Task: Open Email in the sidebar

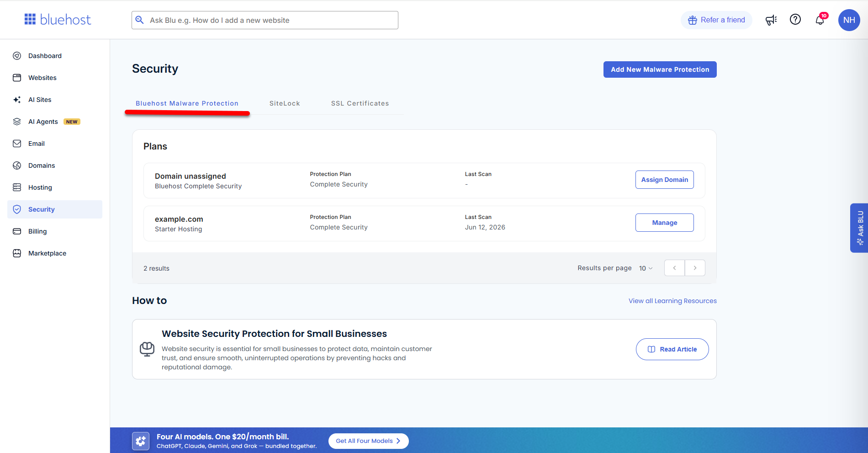Action: (55, 144)
